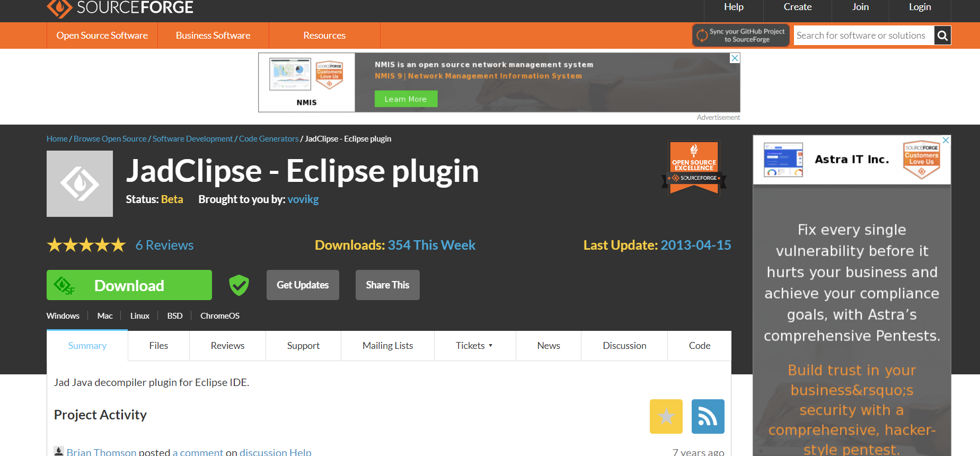The image size is (980, 456).
Task: Switch to the Files tab
Action: (x=158, y=346)
